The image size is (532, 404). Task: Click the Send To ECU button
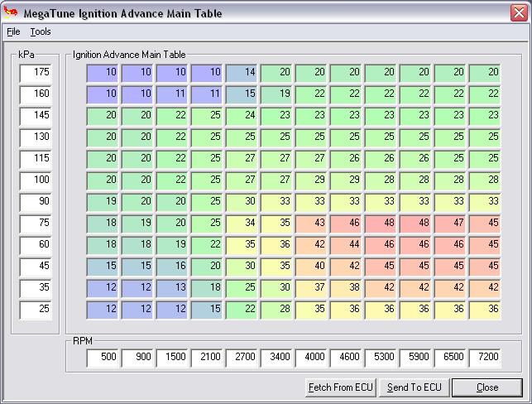[x=415, y=387]
